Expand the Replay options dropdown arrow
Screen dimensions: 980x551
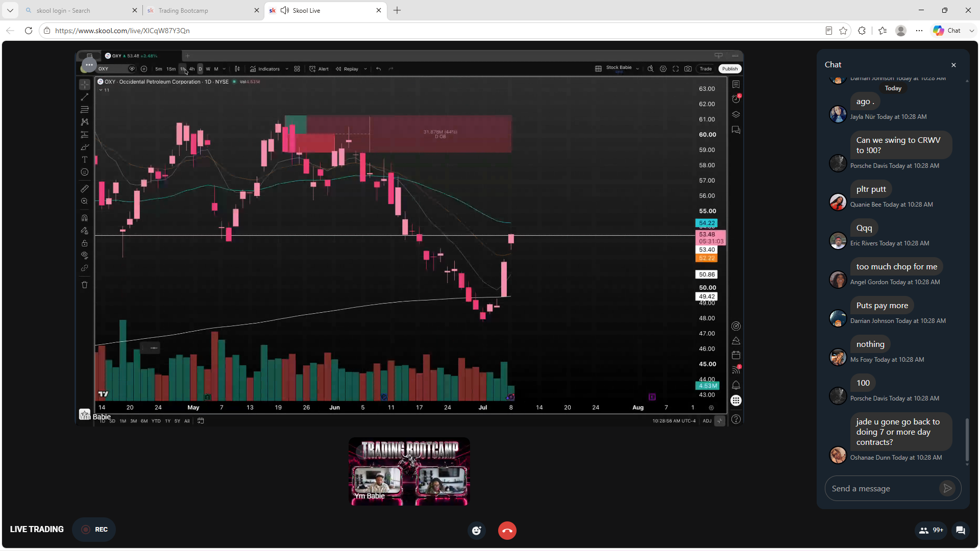[x=365, y=69]
